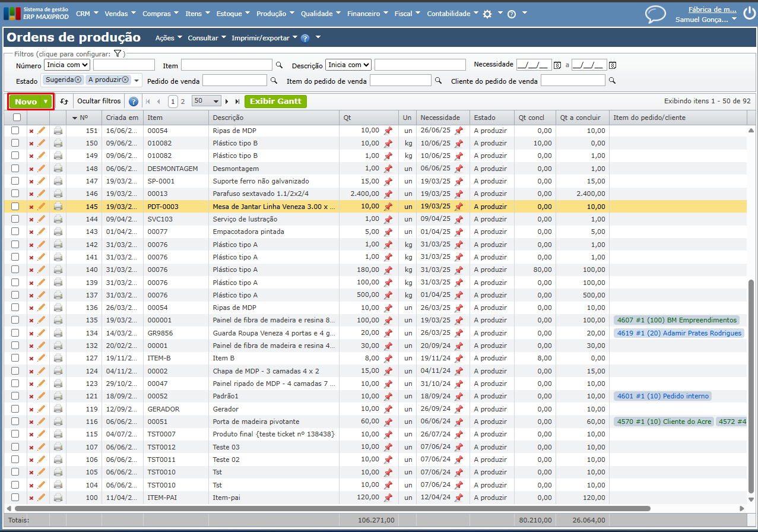Viewport: 758px width, 532px height.
Task: Open the Financeiro menu
Action: 367,14
